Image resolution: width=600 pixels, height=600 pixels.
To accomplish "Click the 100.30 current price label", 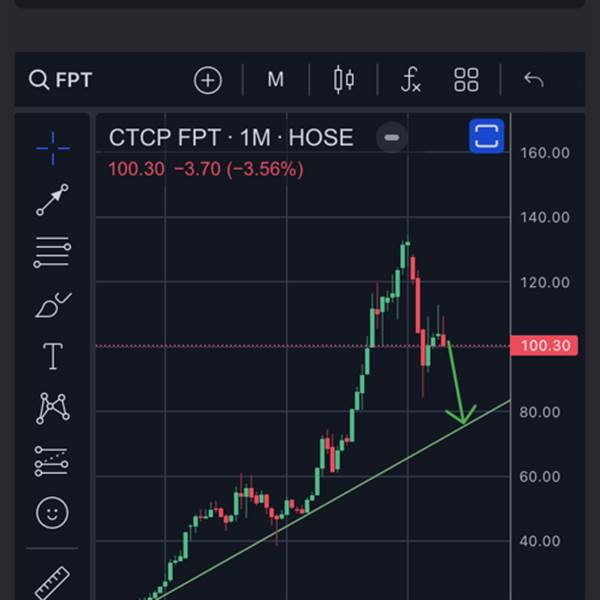I will click(x=544, y=346).
